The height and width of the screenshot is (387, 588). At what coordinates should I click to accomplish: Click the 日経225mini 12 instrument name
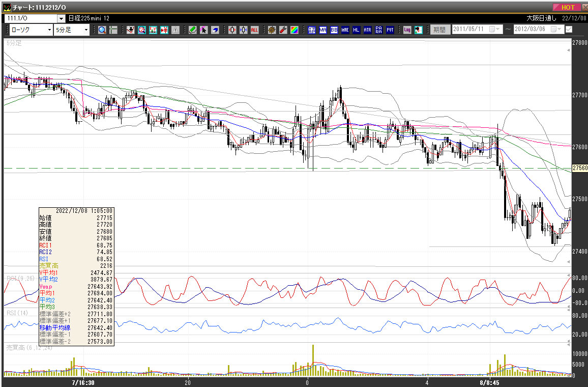[89, 18]
